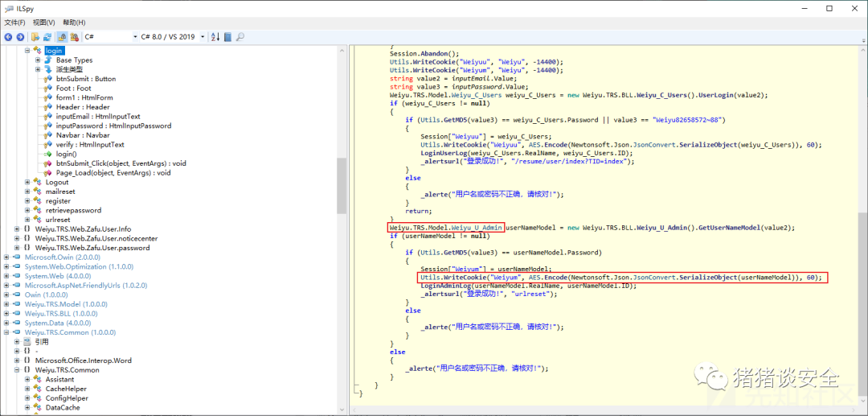Viewport: 868px width, 416px height.
Task: Select field verify : HtmlInputText
Action: 90,145
